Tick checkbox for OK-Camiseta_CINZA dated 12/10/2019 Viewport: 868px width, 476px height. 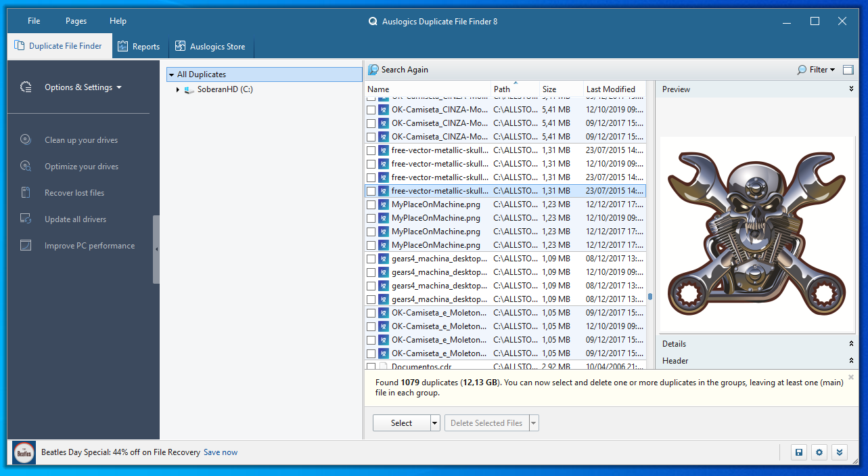(x=371, y=110)
